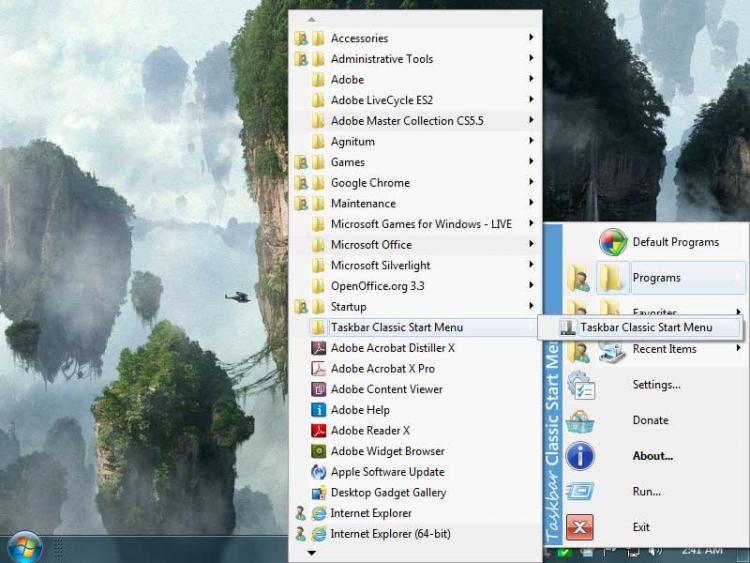Click the Taskbar Classic Start Menu folder icon
The width and height of the screenshot is (750, 563).
pos(318,327)
